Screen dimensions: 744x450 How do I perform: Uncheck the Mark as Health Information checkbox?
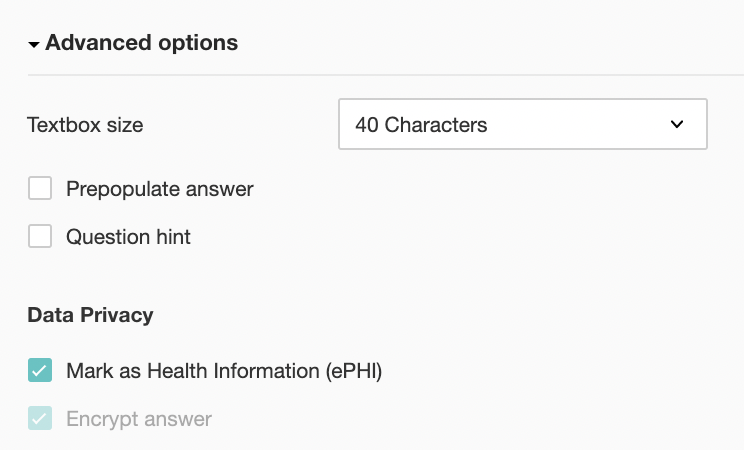(40, 371)
